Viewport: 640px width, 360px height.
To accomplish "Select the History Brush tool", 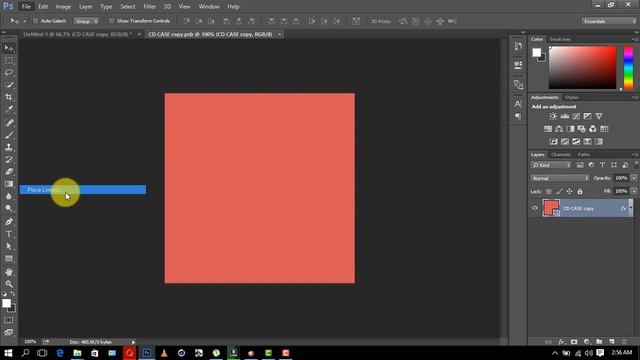I will (x=9, y=160).
